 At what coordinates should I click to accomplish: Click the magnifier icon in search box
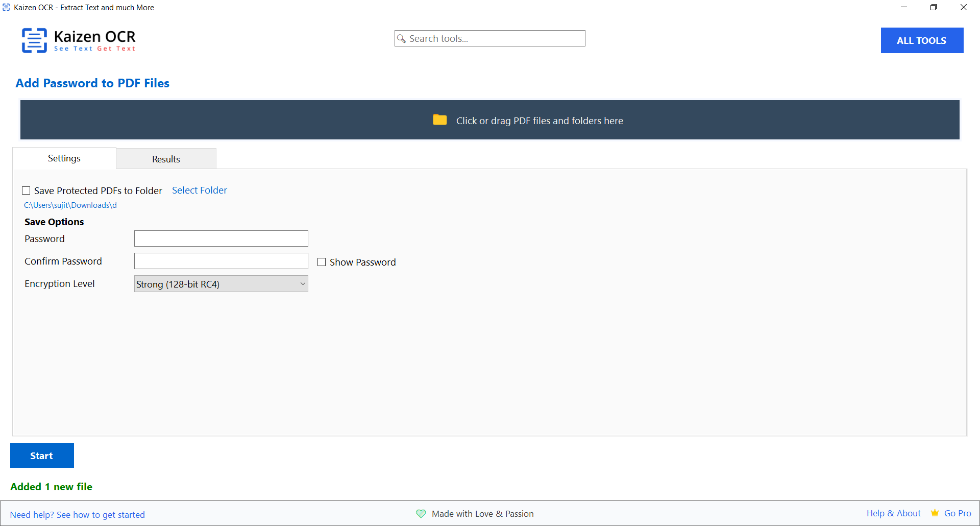[x=402, y=39]
